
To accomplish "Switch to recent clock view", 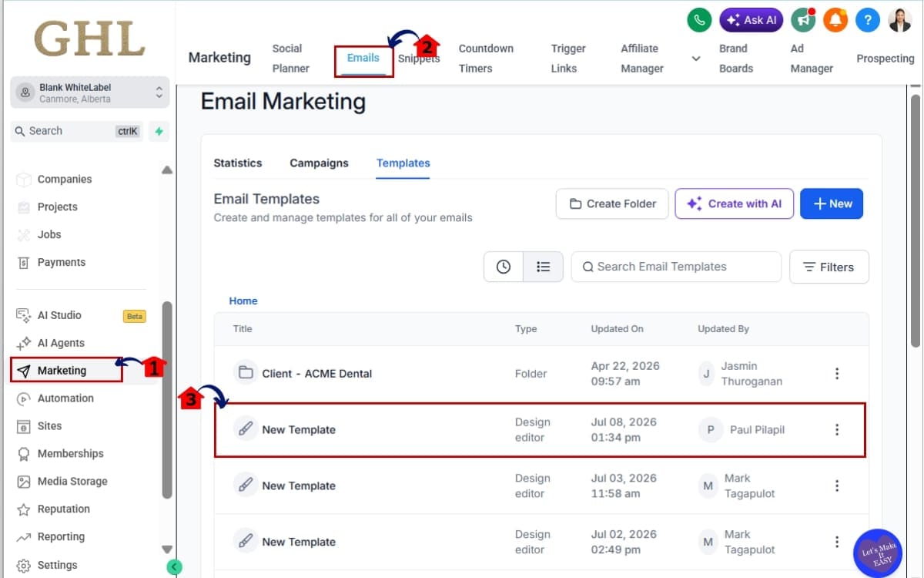I will click(504, 267).
